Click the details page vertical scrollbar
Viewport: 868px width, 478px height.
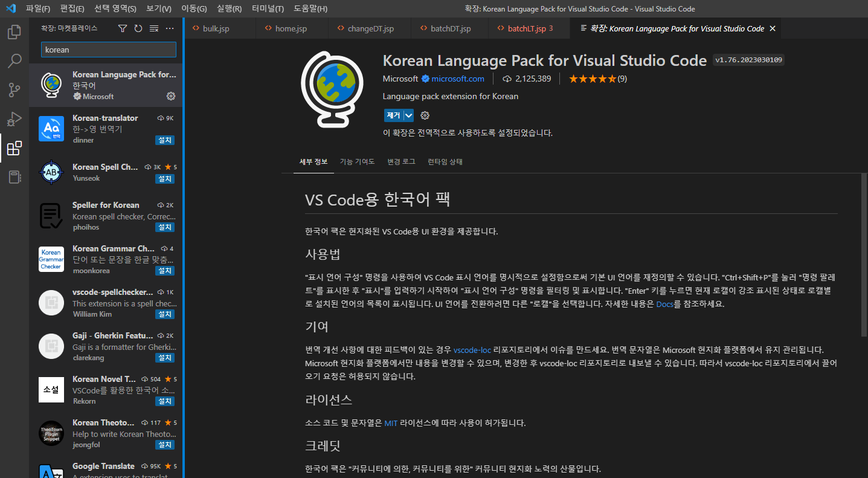coord(864,254)
